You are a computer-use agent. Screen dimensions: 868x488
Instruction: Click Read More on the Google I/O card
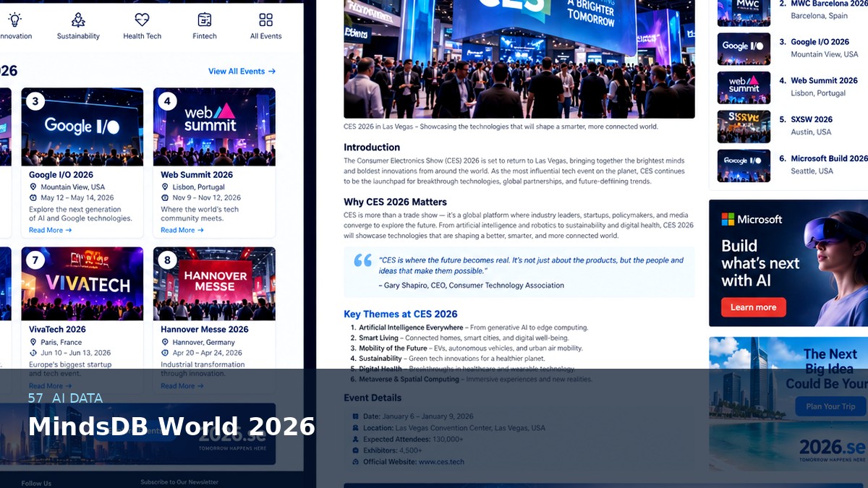pyautogui.click(x=50, y=230)
